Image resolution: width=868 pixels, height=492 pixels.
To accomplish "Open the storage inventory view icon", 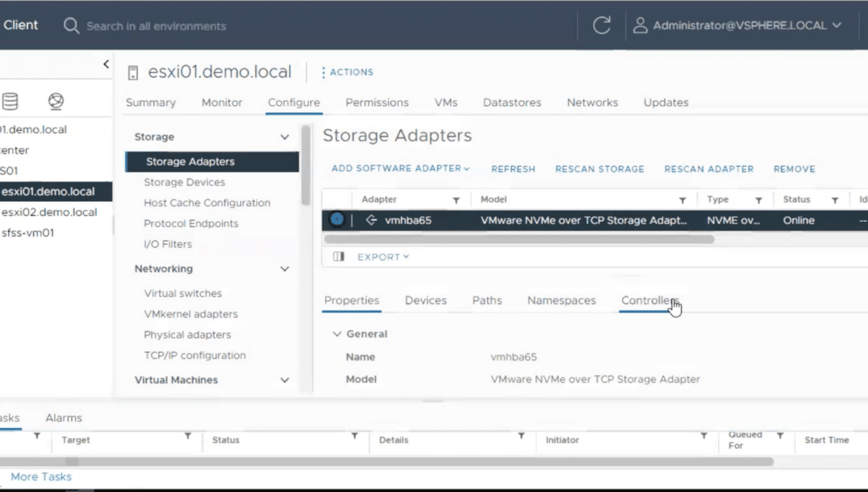I will pos(10,101).
